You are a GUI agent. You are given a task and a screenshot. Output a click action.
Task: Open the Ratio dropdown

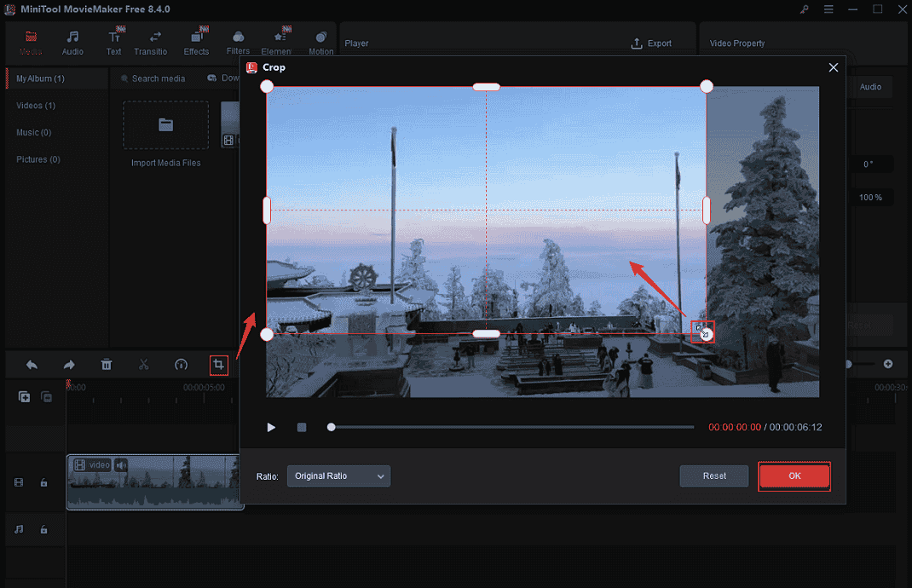tap(338, 476)
